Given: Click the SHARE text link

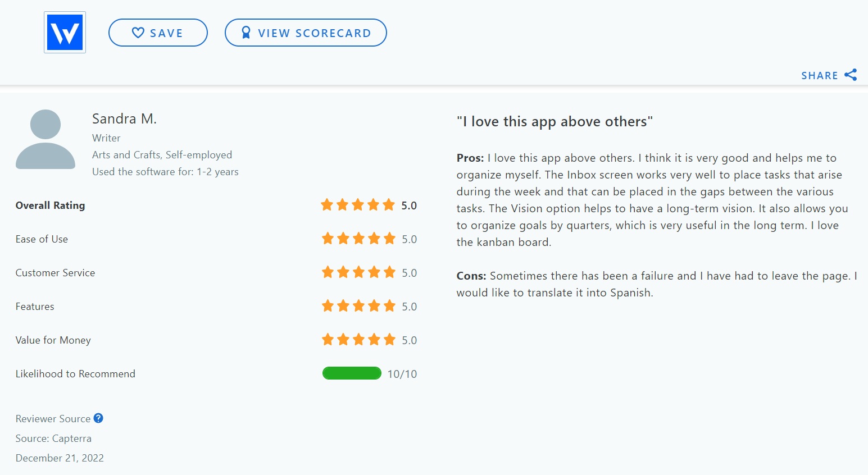Looking at the screenshot, I should (819, 76).
